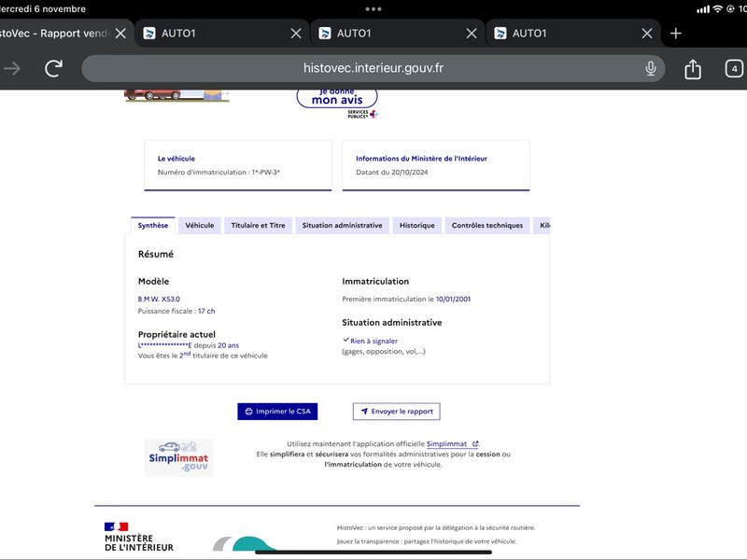Click the cellular signal bars icon

point(703,9)
